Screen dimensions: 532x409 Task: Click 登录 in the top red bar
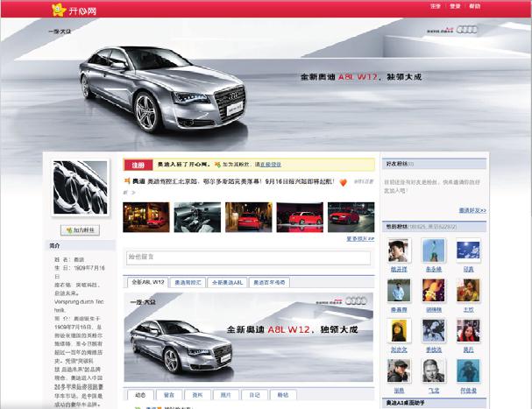455,6
